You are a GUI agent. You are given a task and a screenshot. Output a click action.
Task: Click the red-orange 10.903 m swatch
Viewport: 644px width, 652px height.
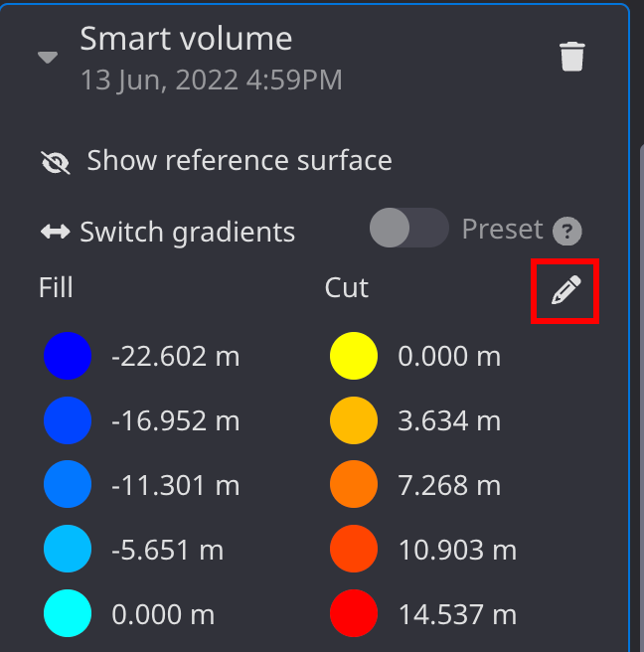coord(354,550)
